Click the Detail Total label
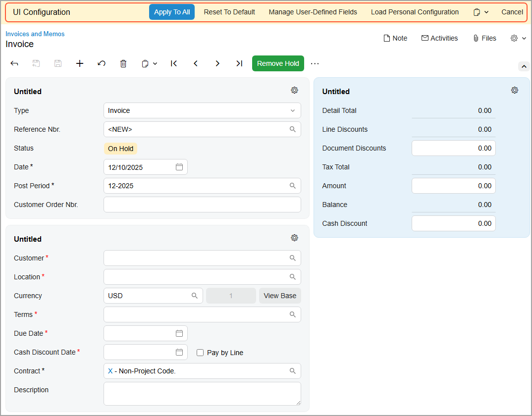Viewport: 532px width, 416px height. (339, 110)
